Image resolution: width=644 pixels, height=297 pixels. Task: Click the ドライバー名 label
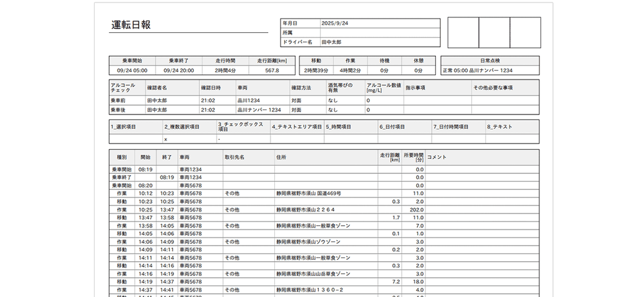(x=298, y=42)
